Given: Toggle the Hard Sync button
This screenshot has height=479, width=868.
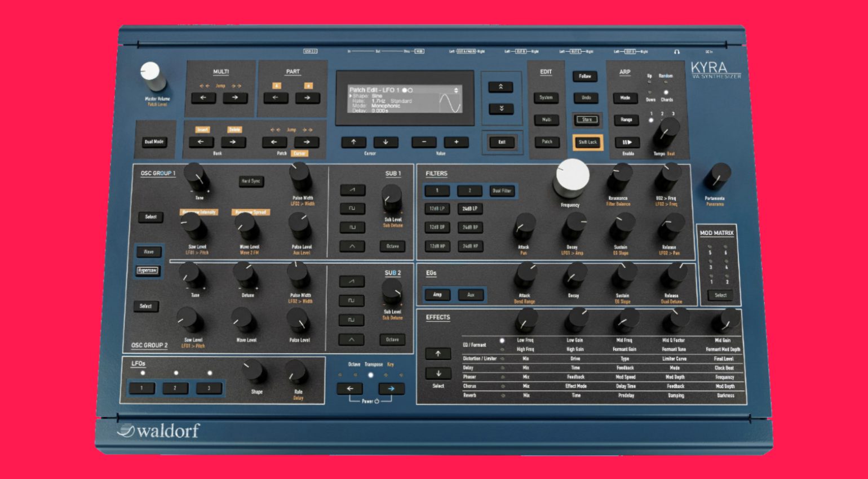Looking at the screenshot, I should tap(251, 181).
